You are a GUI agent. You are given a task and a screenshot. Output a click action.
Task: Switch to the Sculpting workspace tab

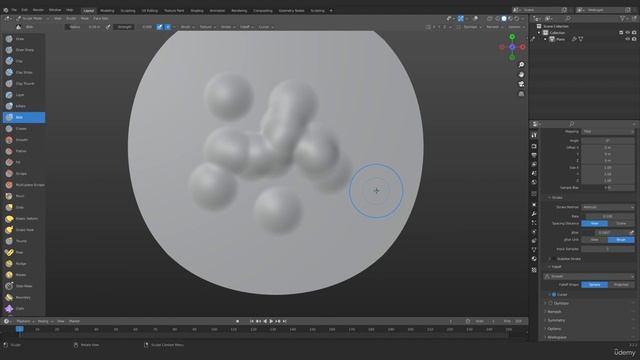[128, 11]
